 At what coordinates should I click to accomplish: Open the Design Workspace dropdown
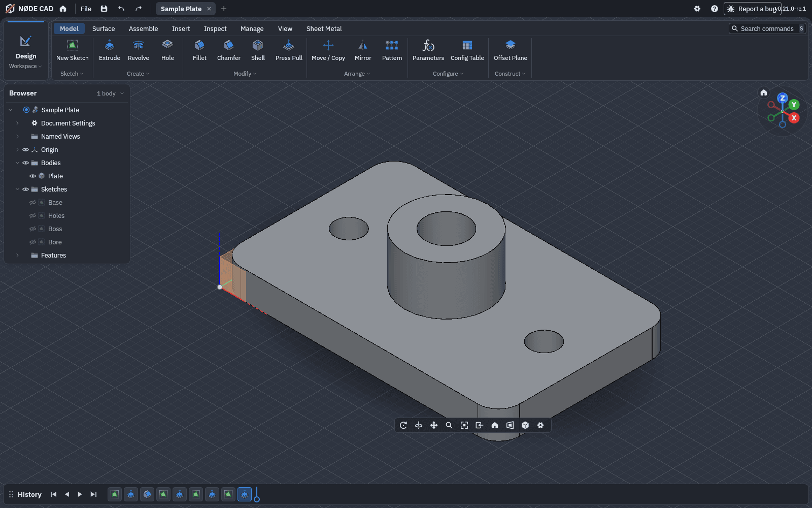tap(25, 51)
